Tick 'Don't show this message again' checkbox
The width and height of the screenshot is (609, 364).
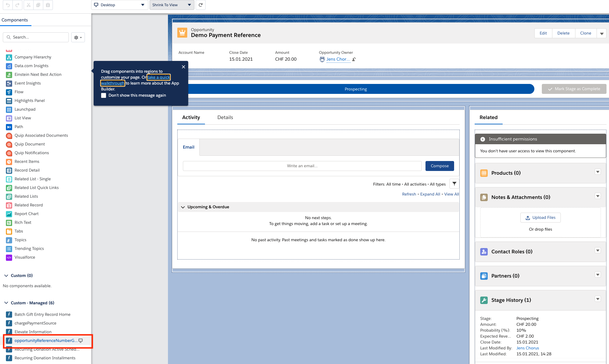tap(104, 95)
